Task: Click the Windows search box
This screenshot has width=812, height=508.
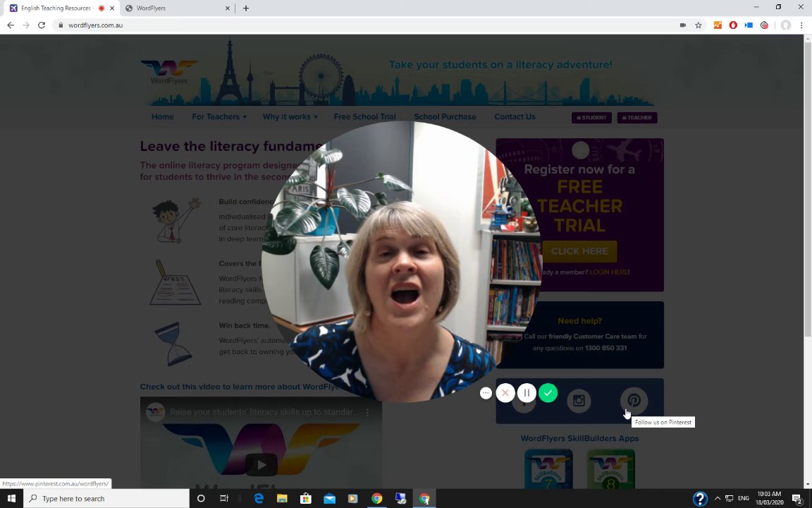Action: point(106,499)
